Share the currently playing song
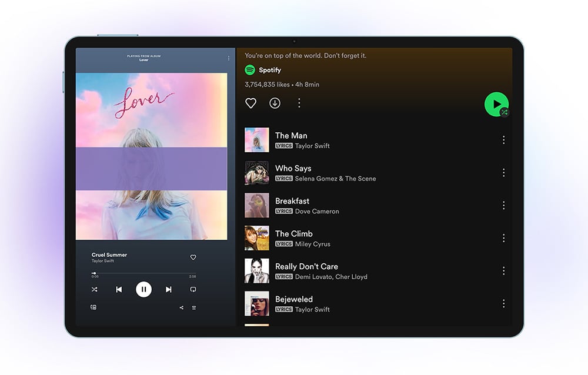Screen dimensions: 588x375 [x=182, y=307]
